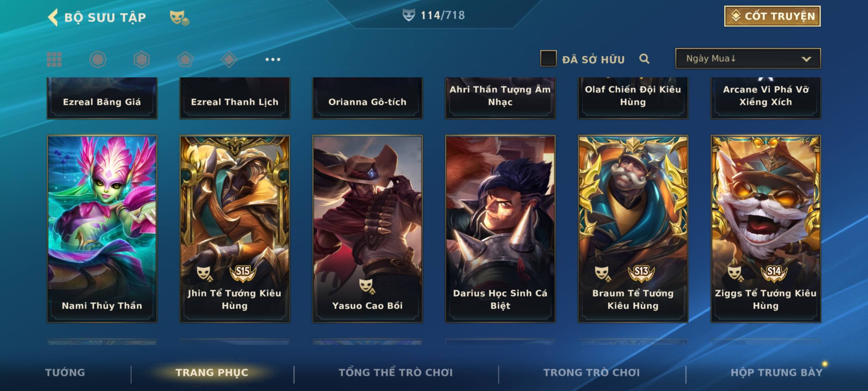This screenshot has height=391, width=868.
Task: Open the Nami Thủy Thần skin card
Action: 102,229
